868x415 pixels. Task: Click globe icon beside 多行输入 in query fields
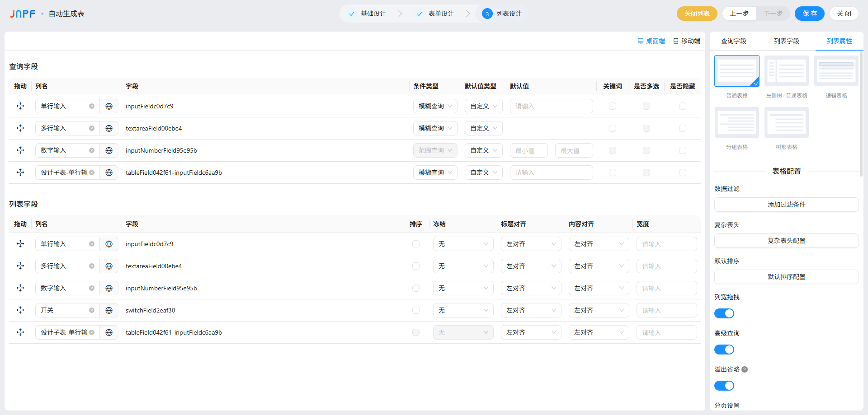[109, 128]
